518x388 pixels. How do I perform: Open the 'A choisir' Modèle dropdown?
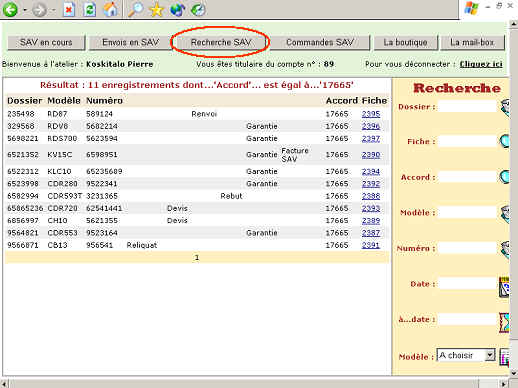[x=466, y=355]
